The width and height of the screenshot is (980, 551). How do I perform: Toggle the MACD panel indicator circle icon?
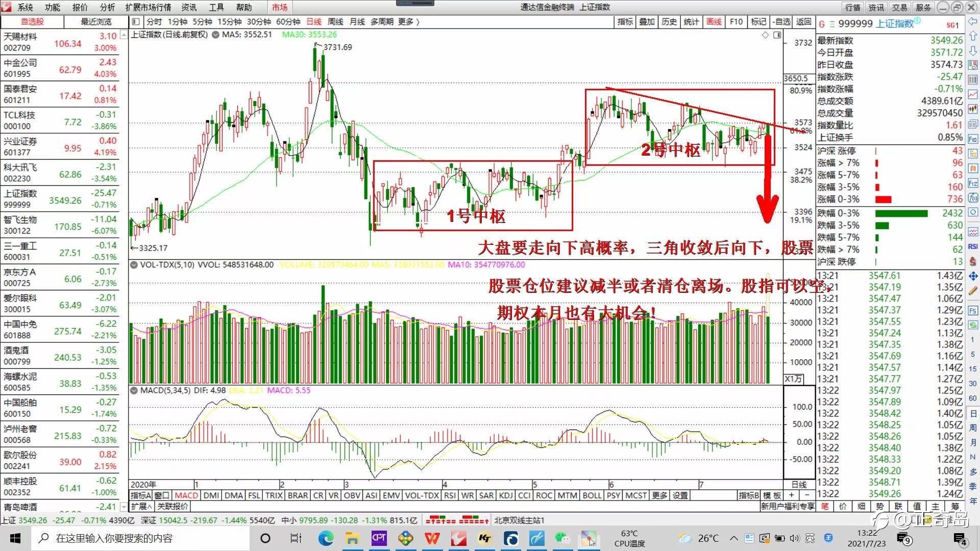pos(134,390)
